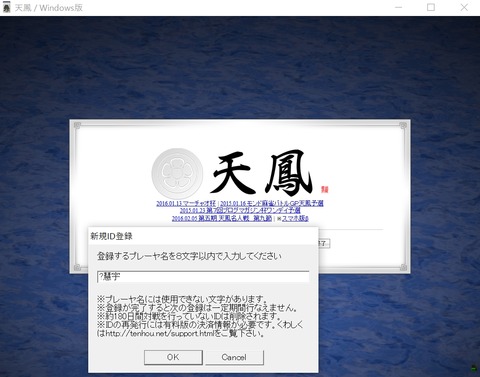Screen dimensions: 480x377
Task: Click the 天鳳 calligraphy logo
Action: coord(262,172)
